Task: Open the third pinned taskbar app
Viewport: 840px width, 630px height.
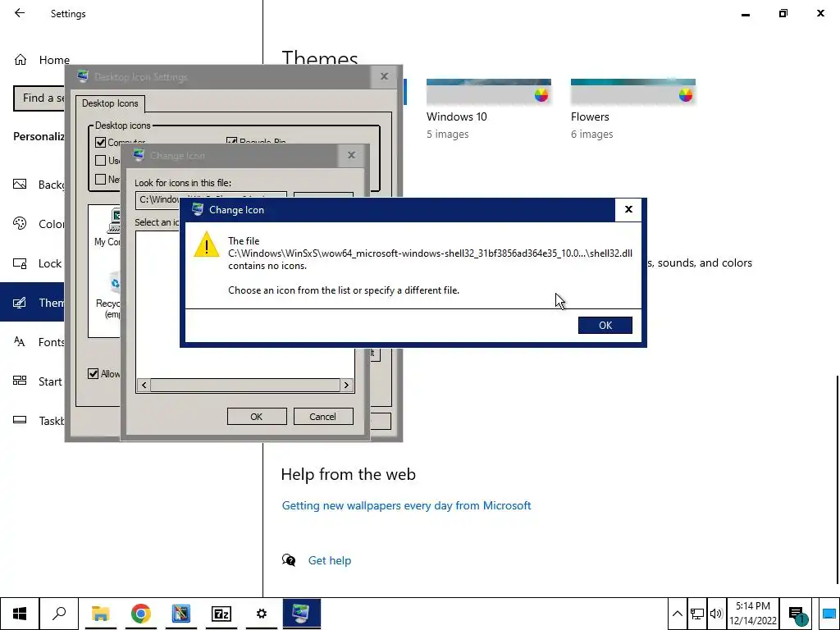Action: [181, 614]
